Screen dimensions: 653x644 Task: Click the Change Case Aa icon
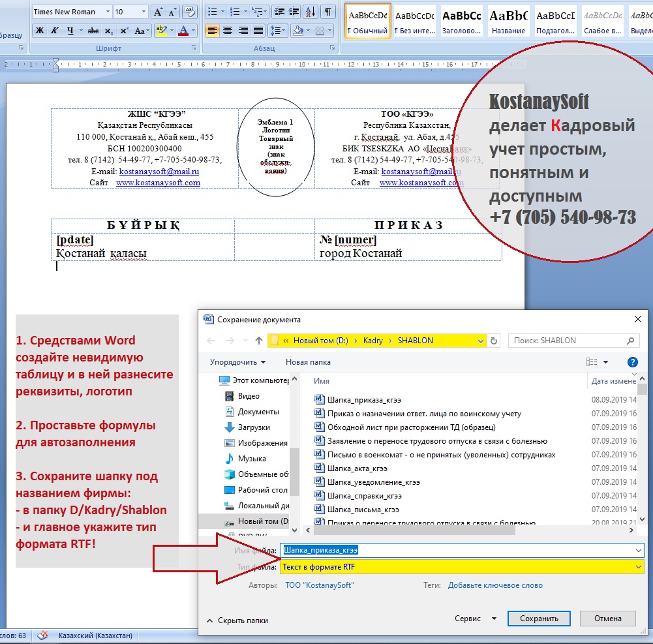click(x=140, y=31)
